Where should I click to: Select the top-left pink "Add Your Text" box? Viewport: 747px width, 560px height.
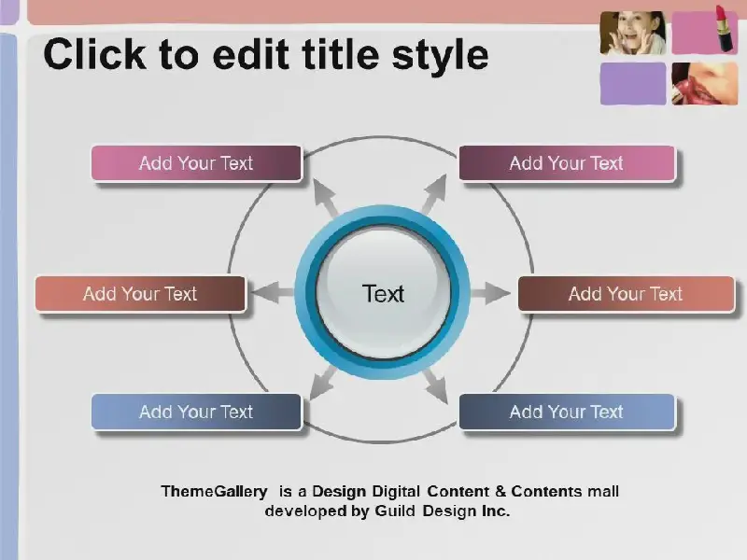pos(196,163)
